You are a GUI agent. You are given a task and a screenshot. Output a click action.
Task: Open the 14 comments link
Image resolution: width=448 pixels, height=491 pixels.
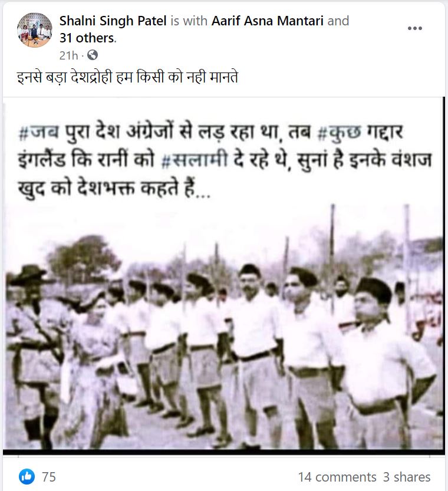click(337, 477)
